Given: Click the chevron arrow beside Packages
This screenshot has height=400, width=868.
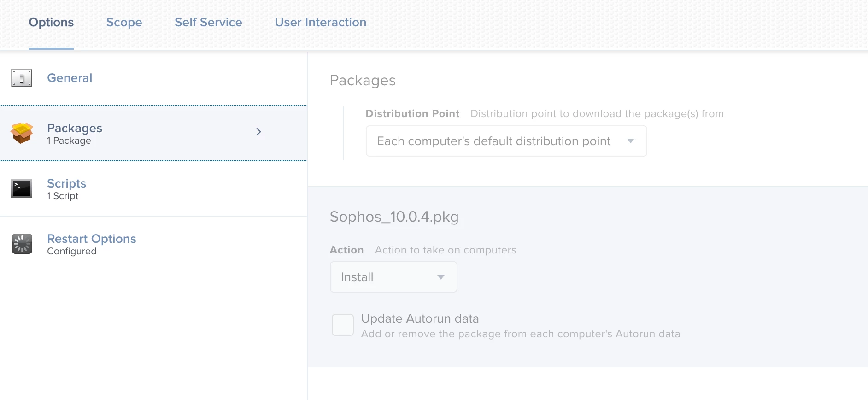Looking at the screenshot, I should tap(258, 132).
